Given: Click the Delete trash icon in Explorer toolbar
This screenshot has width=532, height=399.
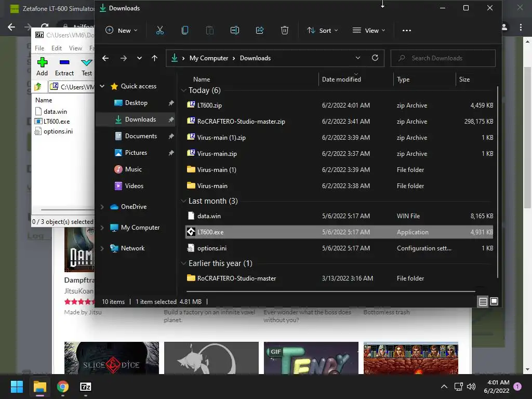Looking at the screenshot, I should tap(285, 31).
